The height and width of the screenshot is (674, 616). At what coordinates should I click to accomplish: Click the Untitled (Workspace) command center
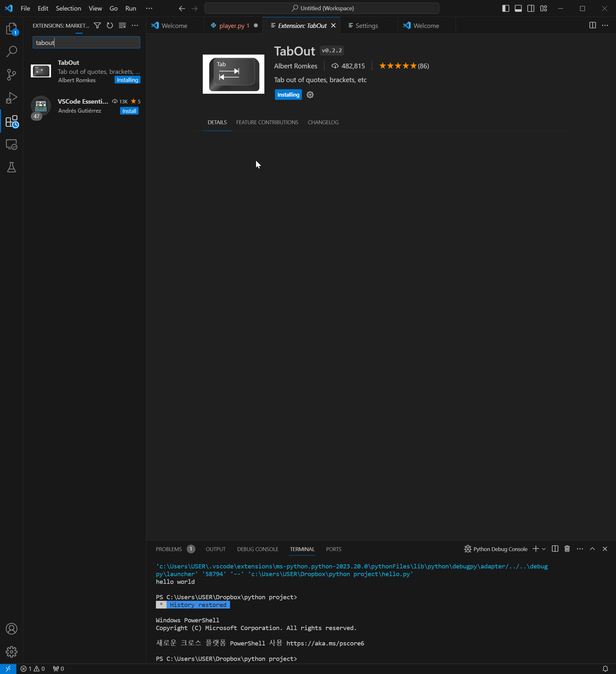point(321,8)
